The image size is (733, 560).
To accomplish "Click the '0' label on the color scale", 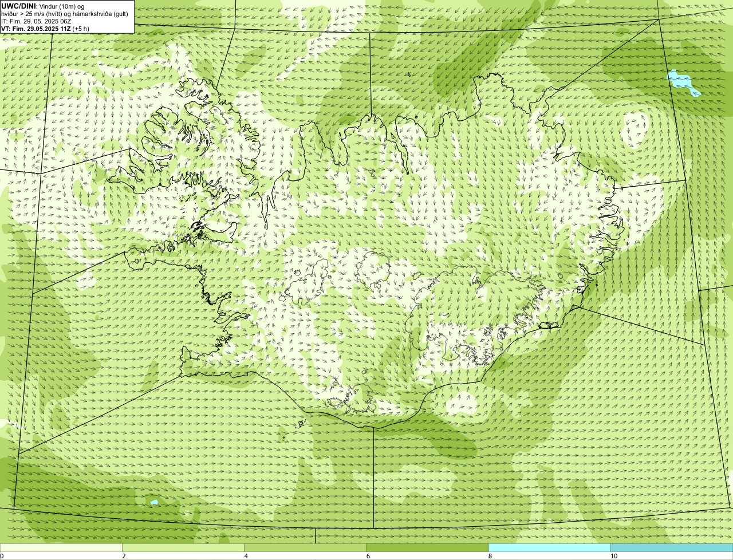I will (2, 556).
